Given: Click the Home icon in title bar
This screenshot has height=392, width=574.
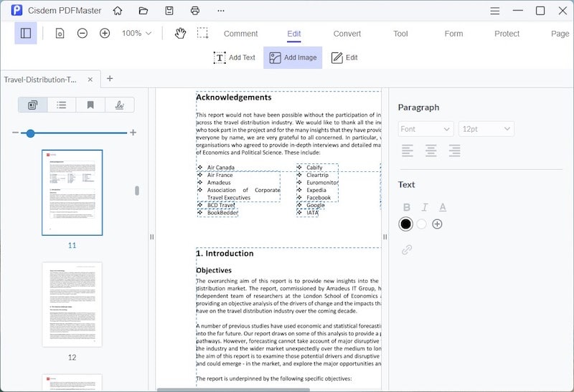Looking at the screenshot, I should [x=118, y=11].
